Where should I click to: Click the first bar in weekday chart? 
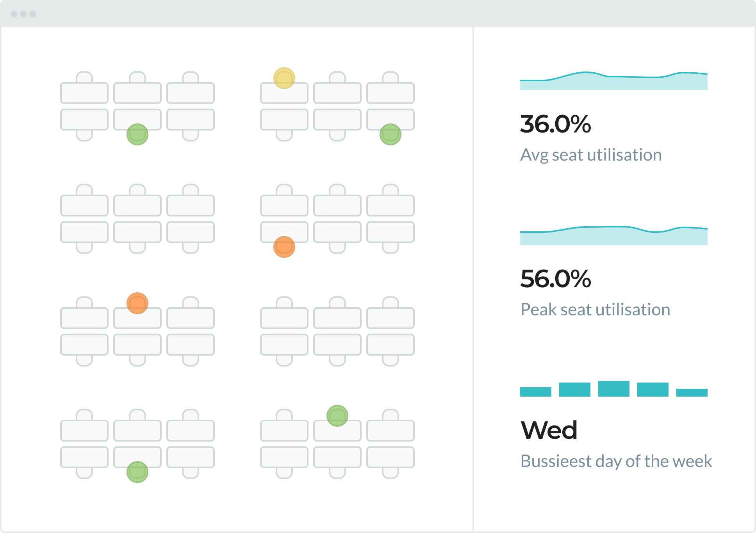click(x=535, y=392)
